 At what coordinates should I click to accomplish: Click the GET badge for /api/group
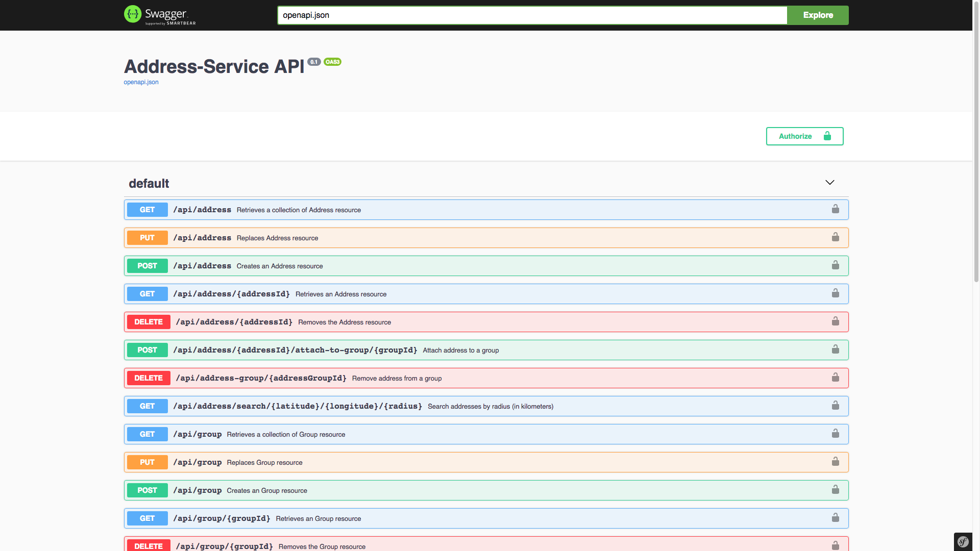pos(147,434)
